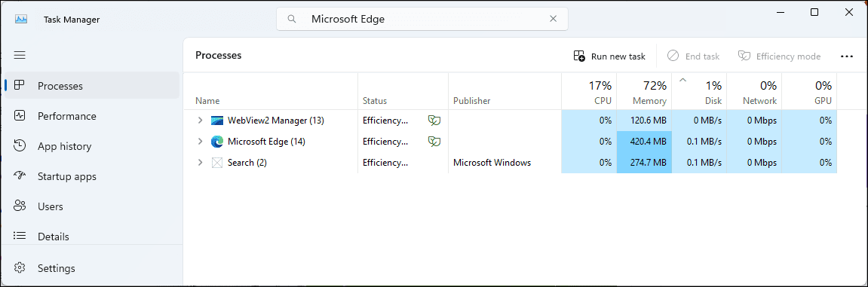This screenshot has height=287, width=868.
Task: Click inside the search field
Action: coord(422,19)
